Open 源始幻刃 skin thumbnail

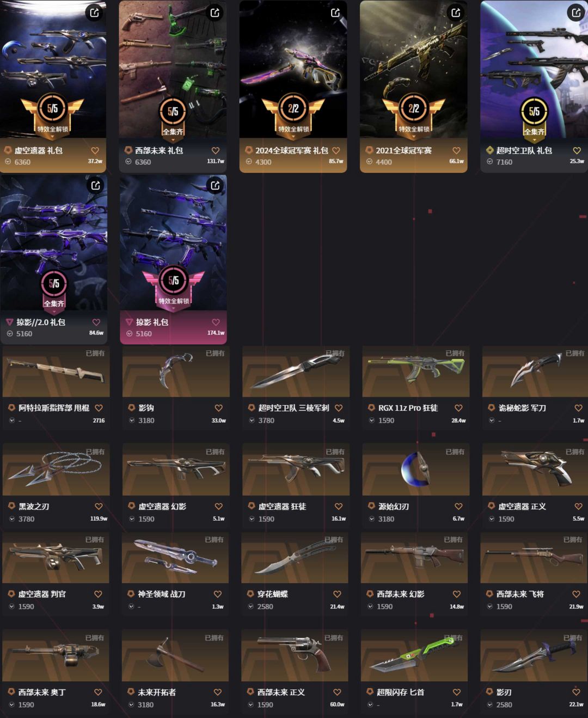[415, 469]
